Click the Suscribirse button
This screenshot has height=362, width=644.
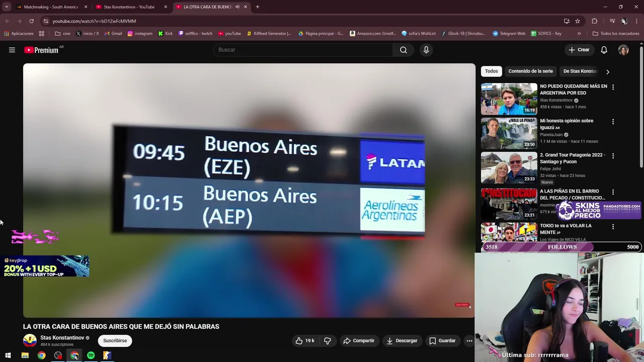click(115, 341)
